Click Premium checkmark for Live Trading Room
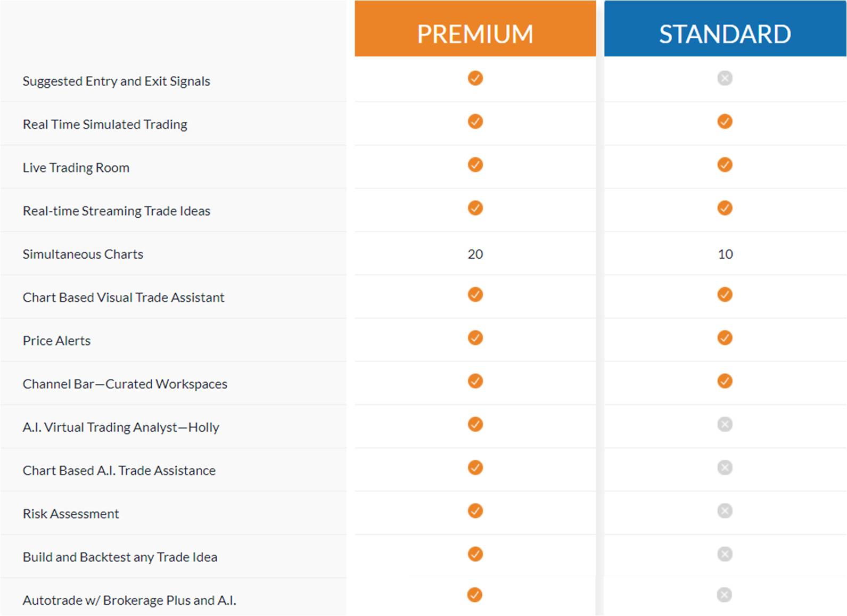 point(475,165)
